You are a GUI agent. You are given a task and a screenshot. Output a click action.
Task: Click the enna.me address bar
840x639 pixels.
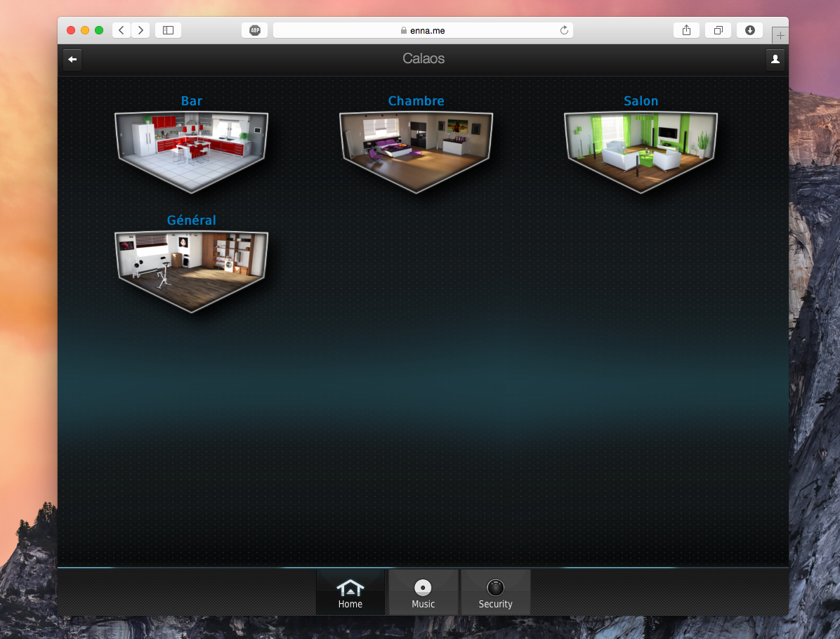coord(423,30)
